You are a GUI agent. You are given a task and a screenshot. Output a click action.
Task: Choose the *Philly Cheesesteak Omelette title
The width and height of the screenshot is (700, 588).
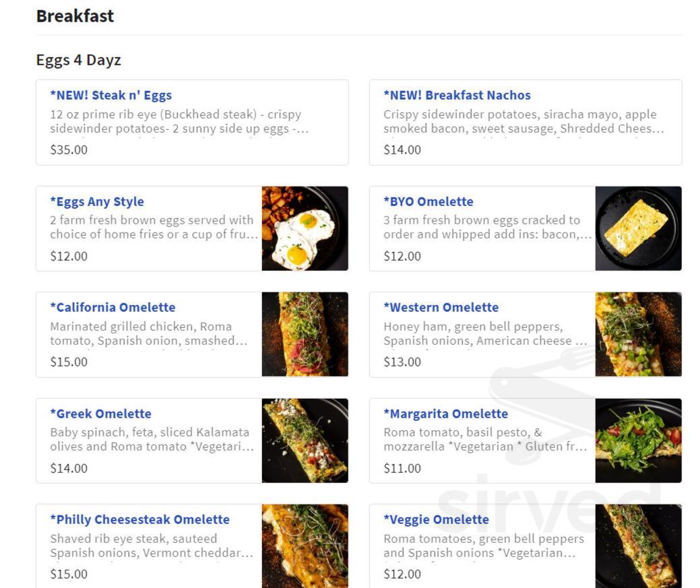click(139, 519)
